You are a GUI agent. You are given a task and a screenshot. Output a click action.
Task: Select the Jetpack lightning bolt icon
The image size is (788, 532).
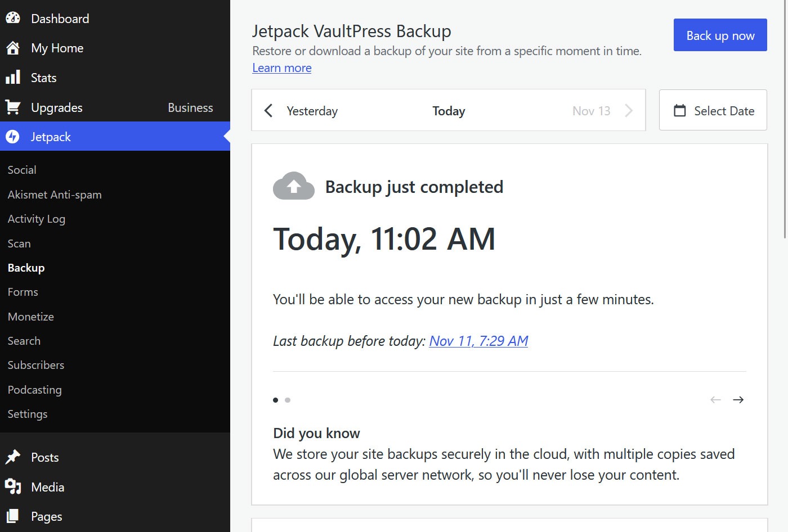coord(12,136)
